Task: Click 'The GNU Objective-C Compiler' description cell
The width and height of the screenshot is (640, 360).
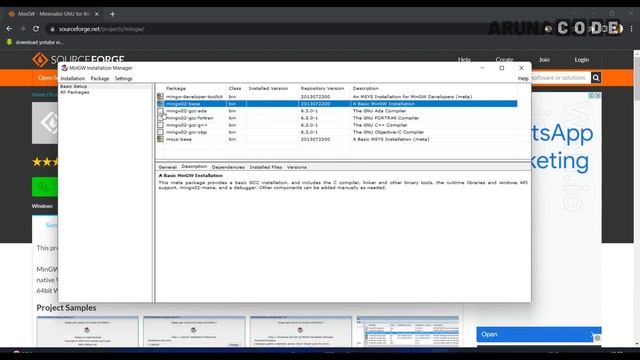Action: [388, 132]
